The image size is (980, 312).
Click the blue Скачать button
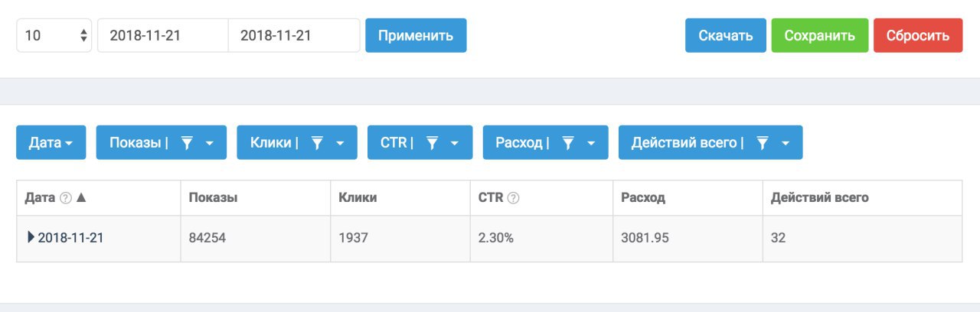click(726, 35)
